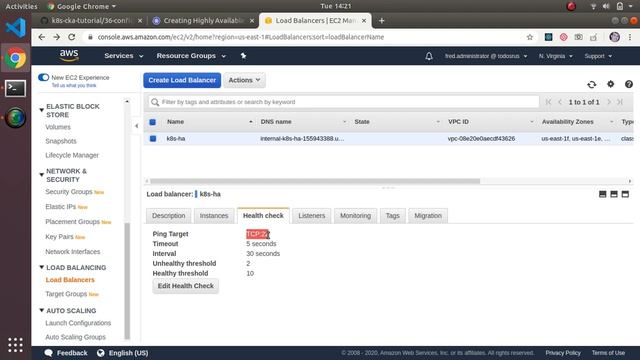Image resolution: width=640 pixels, height=360 pixels.
Task: Open Volumes in sidebar
Action: tap(58, 127)
